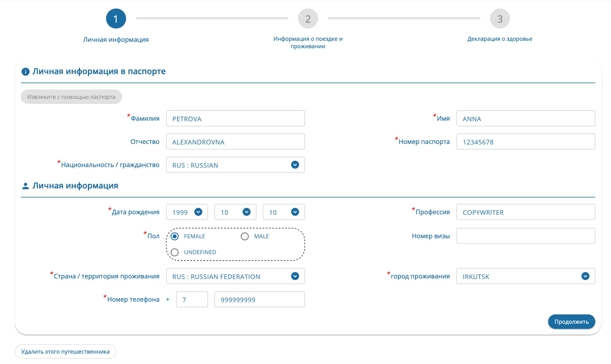The height and width of the screenshot is (364, 611).
Task: Open the birth month dropdown arrow
Action: click(x=246, y=212)
